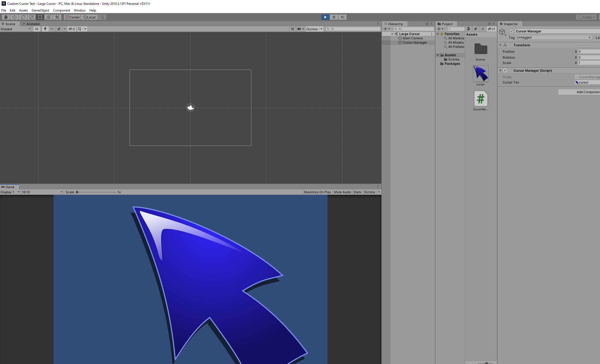600x364 pixels.
Task: Open Project create plus menu
Action: pyautogui.click(x=440, y=29)
